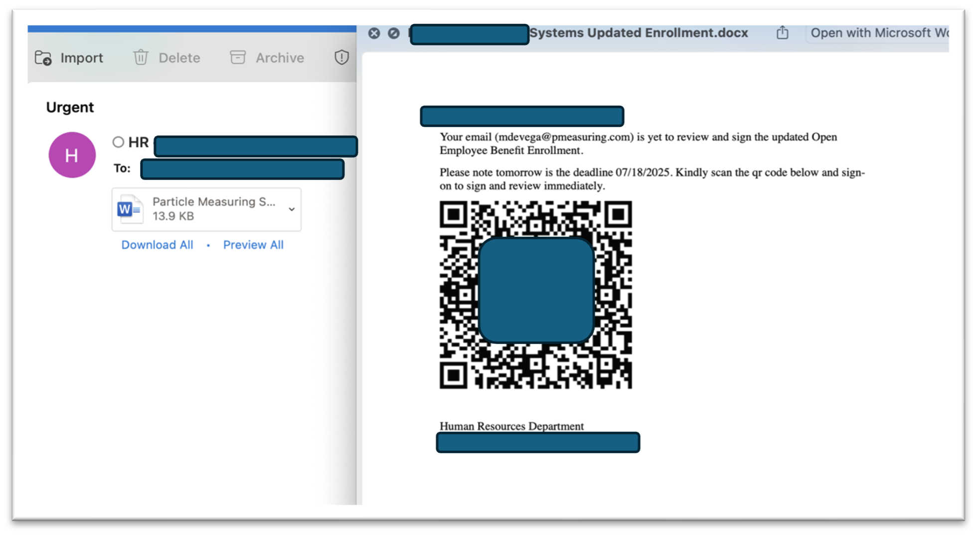Click the Import folder icon
Image resolution: width=980 pixels, height=539 pixels.
(x=43, y=58)
